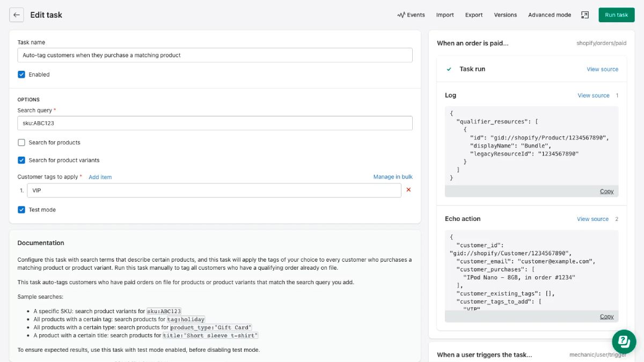Open the Versions menu item
Image resolution: width=644 pixels, height=362 pixels.
[x=506, y=15]
